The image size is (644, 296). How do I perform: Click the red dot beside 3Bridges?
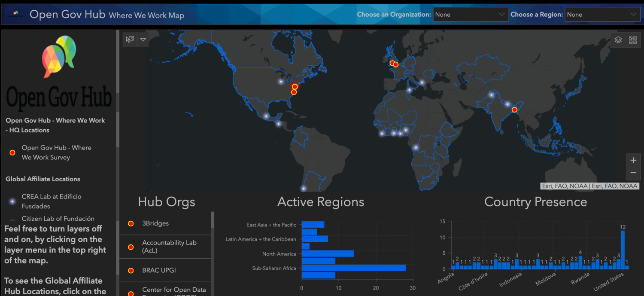(131, 223)
